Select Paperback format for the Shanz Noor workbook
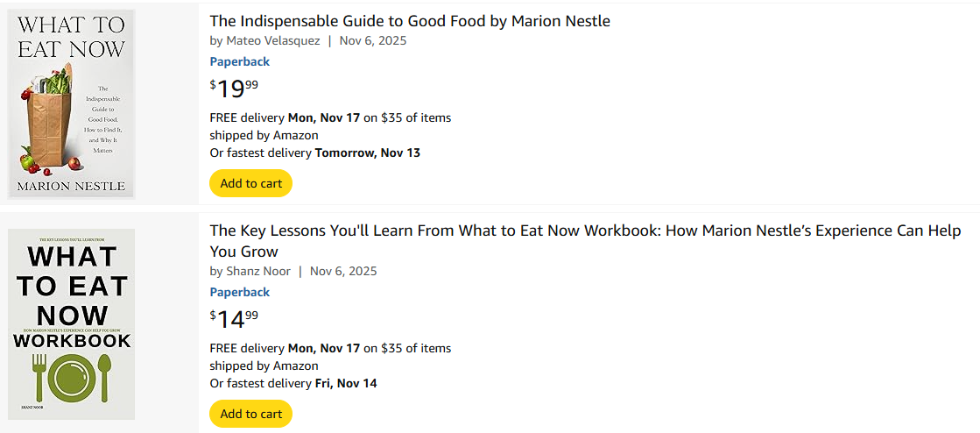 pyautogui.click(x=239, y=292)
